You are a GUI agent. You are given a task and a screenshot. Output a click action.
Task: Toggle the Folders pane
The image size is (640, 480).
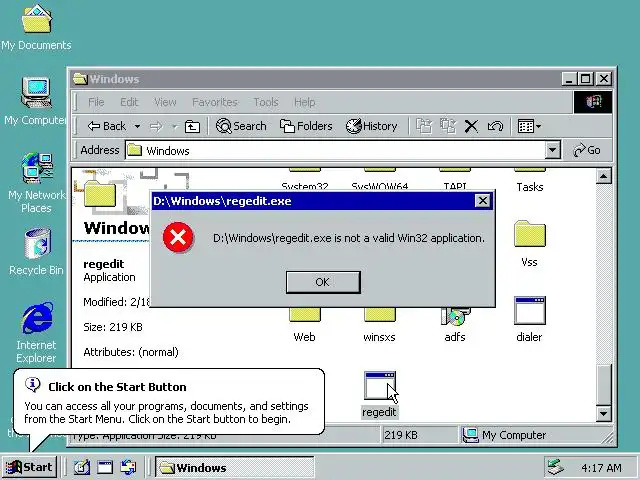point(306,126)
